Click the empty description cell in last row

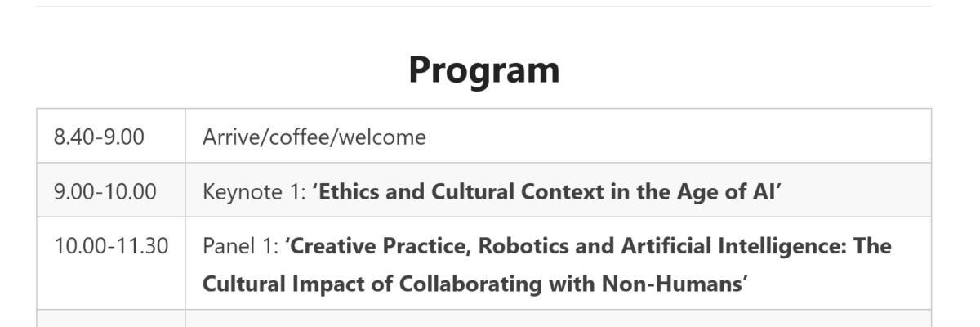pyautogui.click(x=558, y=318)
